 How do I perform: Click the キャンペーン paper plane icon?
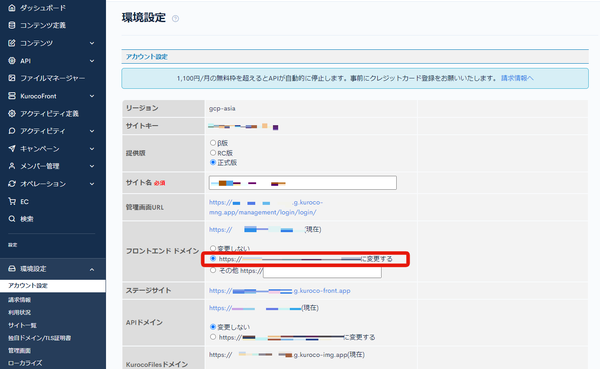(x=12, y=149)
